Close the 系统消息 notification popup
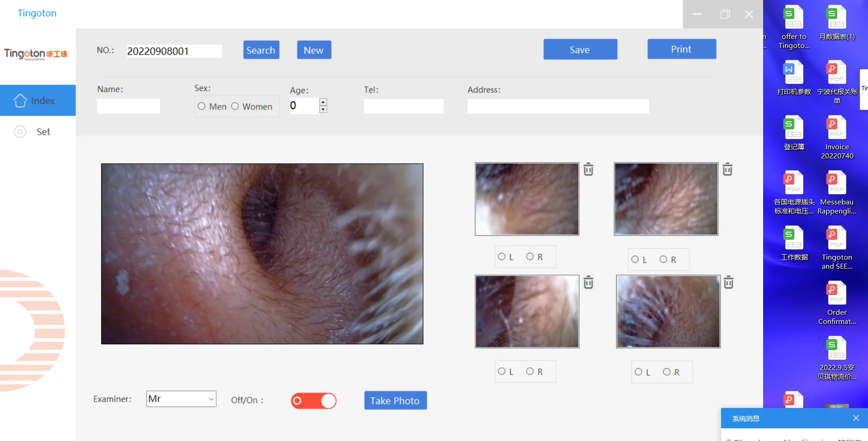 [856, 418]
